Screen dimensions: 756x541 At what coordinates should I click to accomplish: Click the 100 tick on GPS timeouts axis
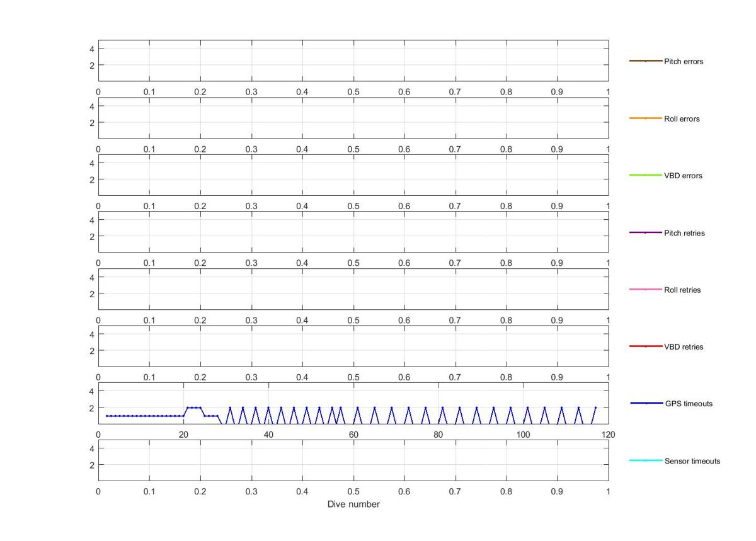[x=523, y=435]
